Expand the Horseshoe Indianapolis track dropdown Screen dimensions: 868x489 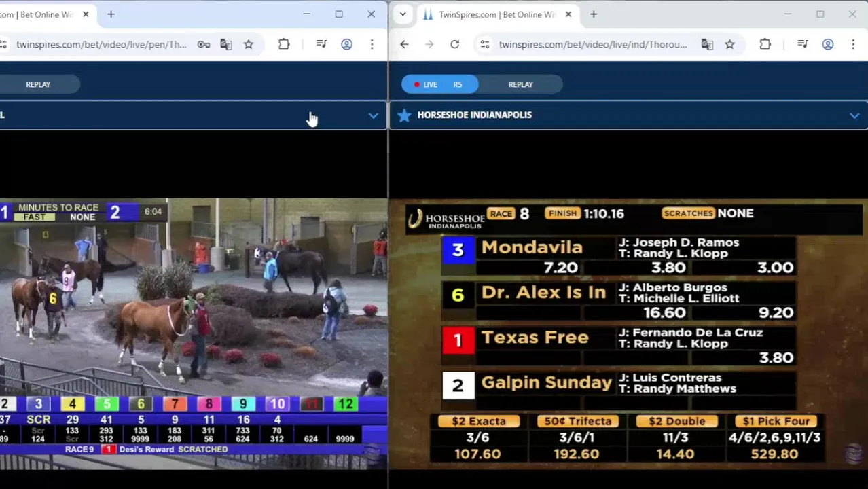click(854, 115)
